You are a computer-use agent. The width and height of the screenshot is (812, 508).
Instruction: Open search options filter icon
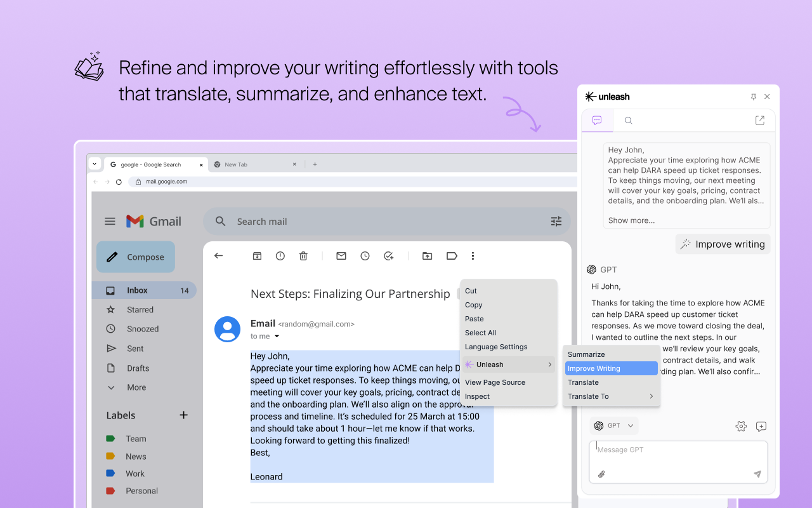click(x=556, y=222)
